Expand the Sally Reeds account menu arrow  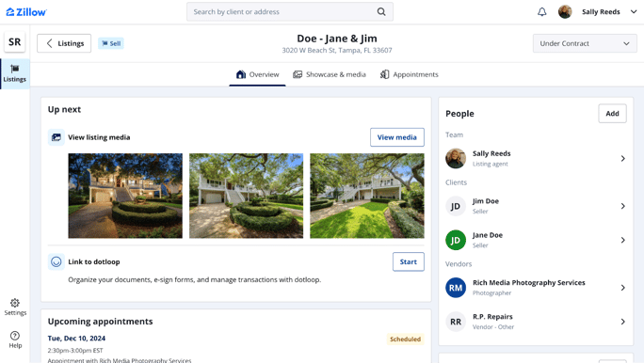tap(634, 12)
